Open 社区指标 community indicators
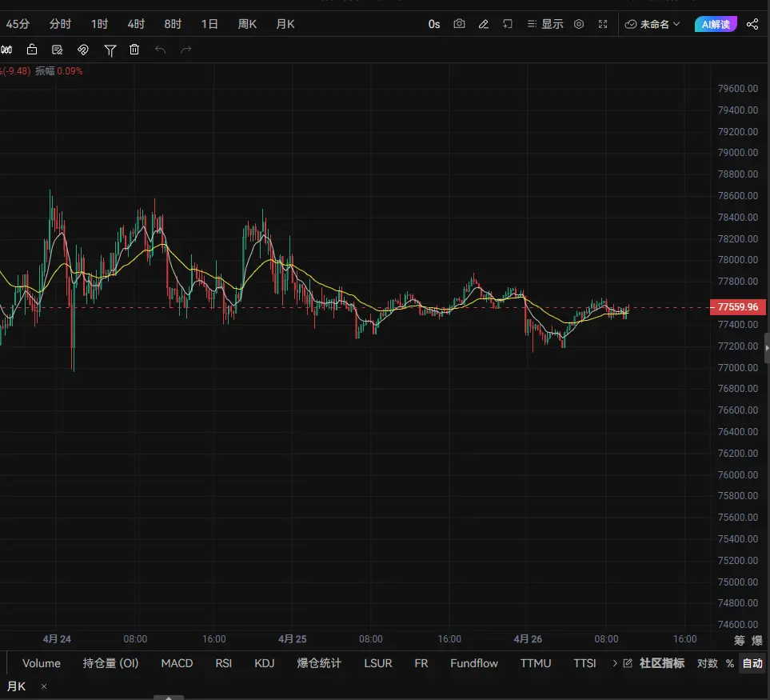 click(x=661, y=663)
